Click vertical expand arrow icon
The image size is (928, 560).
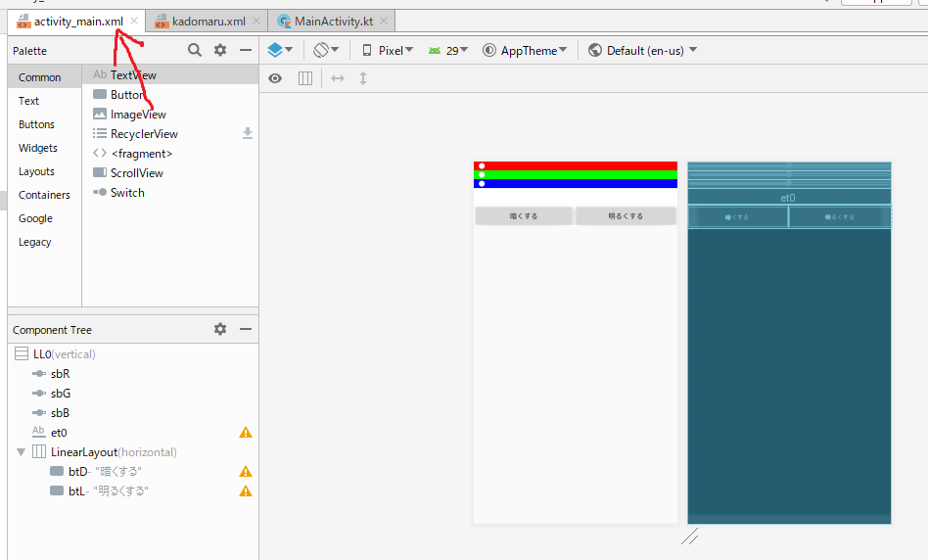363,78
